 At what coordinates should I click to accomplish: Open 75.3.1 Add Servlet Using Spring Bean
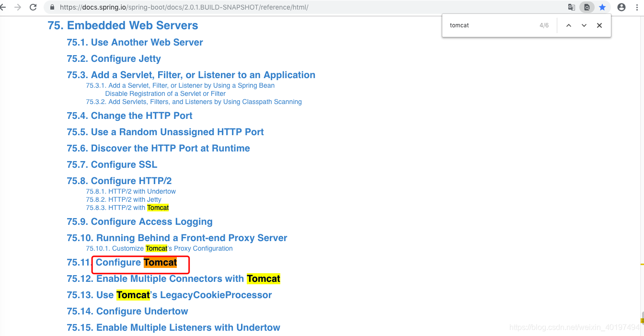[180, 85]
